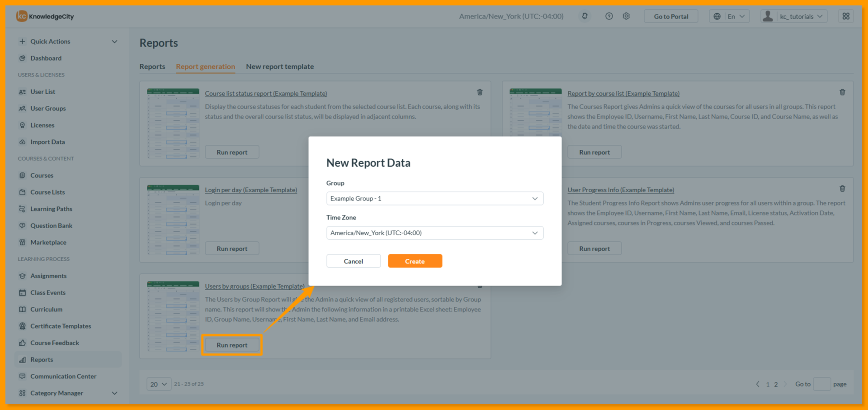Click the Create button
868x410 pixels.
pyautogui.click(x=415, y=261)
